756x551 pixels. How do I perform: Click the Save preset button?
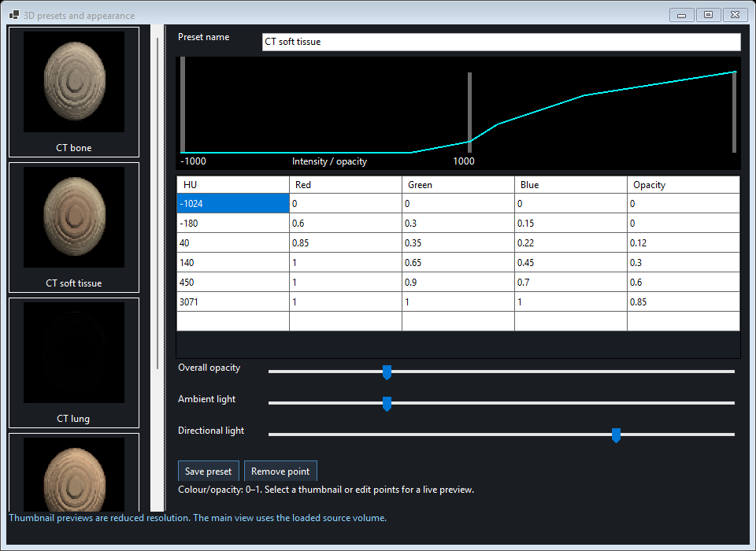[208, 471]
